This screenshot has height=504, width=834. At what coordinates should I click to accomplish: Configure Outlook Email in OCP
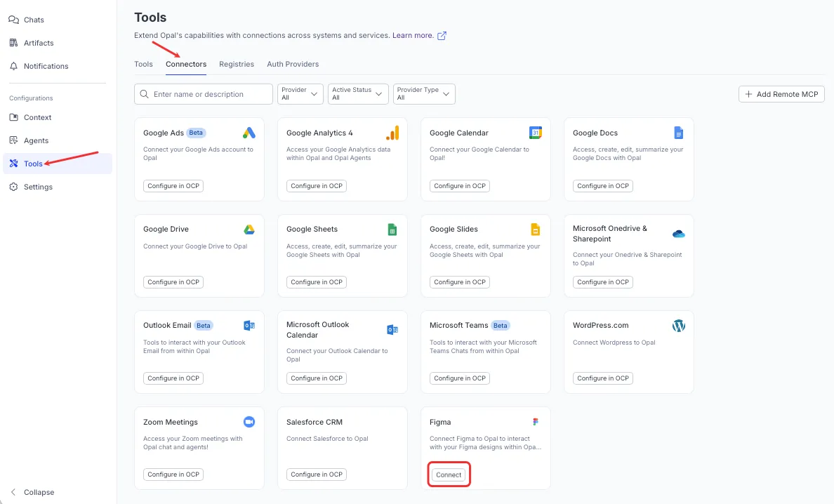click(x=173, y=378)
